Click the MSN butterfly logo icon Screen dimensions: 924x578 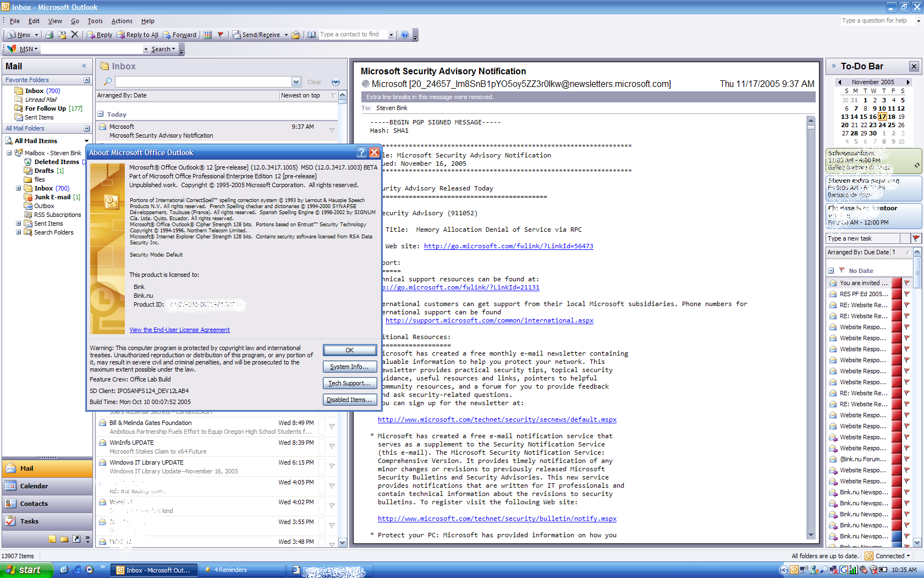click(x=11, y=48)
